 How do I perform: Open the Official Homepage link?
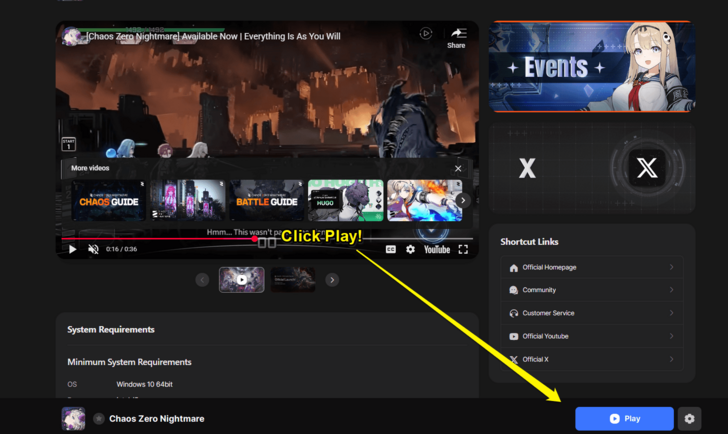(592, 267)
